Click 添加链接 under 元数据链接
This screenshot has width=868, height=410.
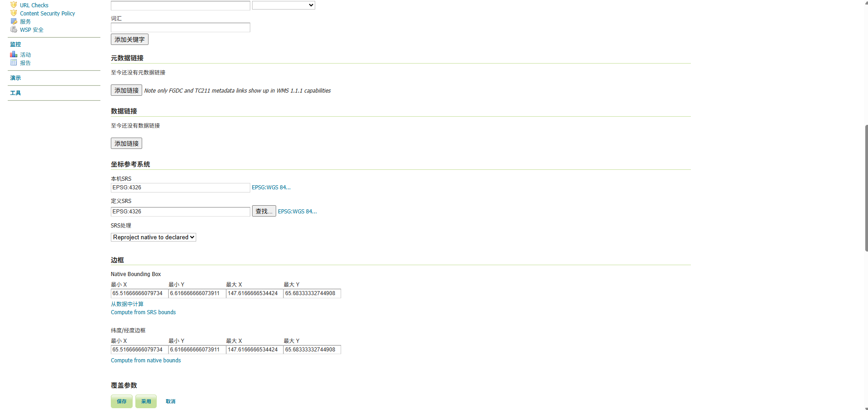(126, 90)
